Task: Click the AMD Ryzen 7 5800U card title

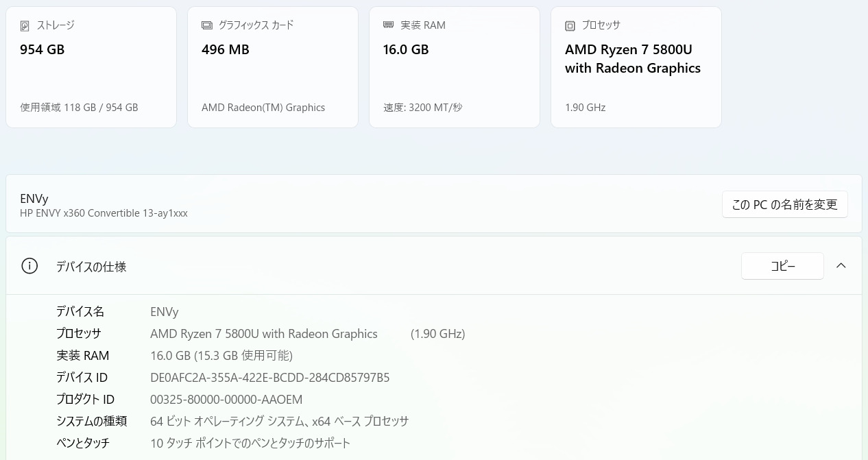Action: [x=632, y=59]
